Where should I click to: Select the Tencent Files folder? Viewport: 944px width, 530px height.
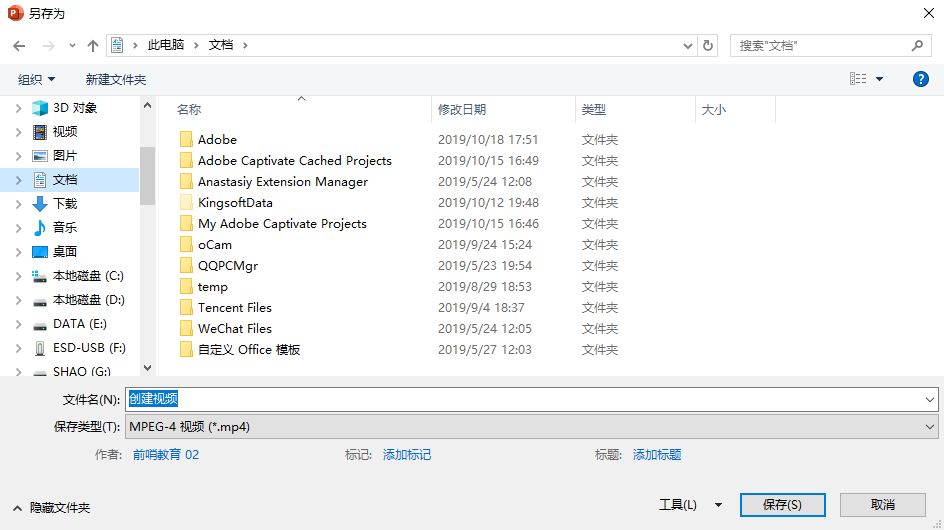(234, 308)
